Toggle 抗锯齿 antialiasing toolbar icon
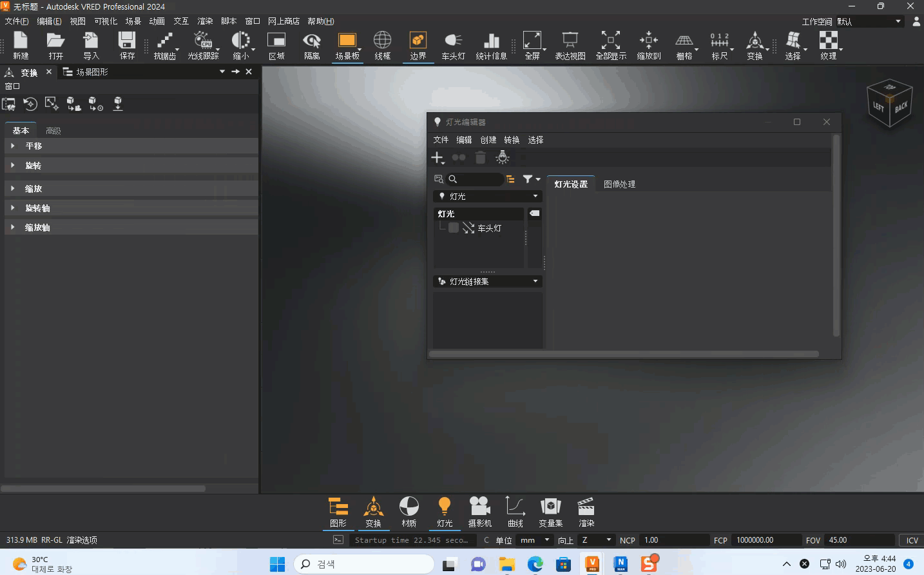 tap(165, 46)
